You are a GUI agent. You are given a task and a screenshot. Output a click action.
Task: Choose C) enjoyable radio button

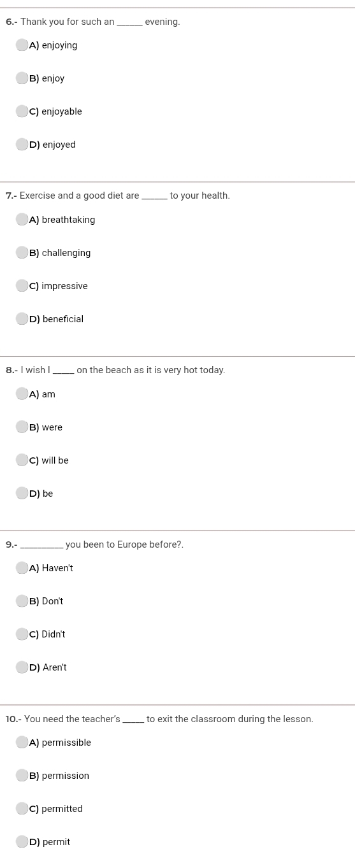(x=22, y=111)
